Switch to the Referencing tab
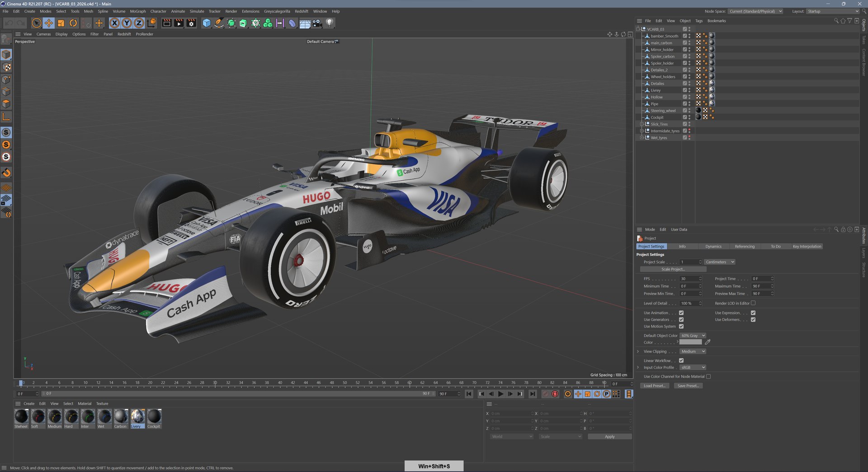 745,247
